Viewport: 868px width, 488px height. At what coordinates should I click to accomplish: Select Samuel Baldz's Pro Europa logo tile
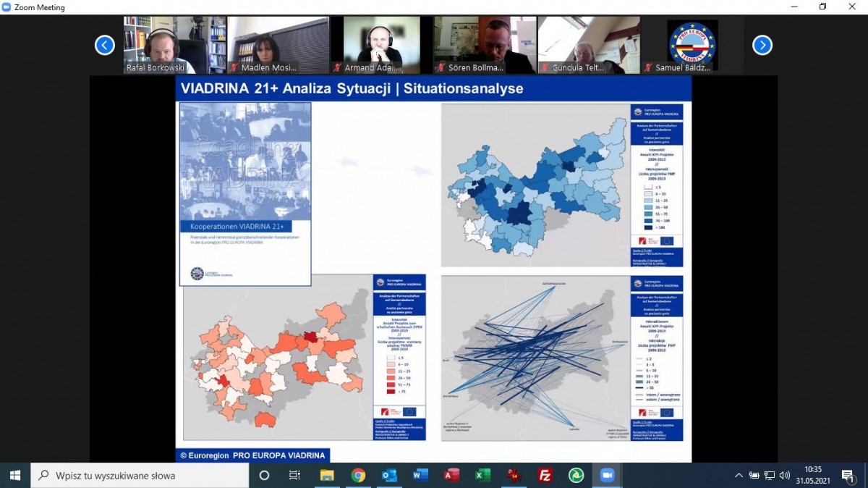tap(692, 46)
